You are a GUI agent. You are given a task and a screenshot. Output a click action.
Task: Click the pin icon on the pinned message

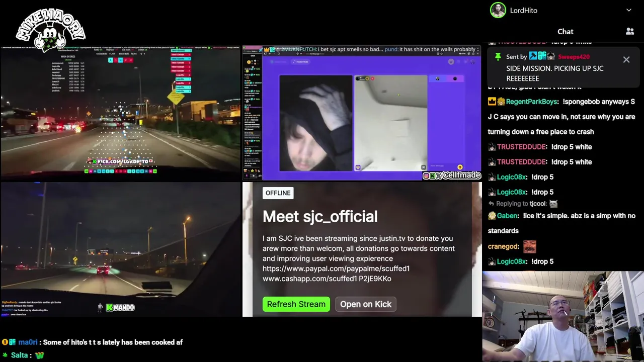click(x=498, y=57)
